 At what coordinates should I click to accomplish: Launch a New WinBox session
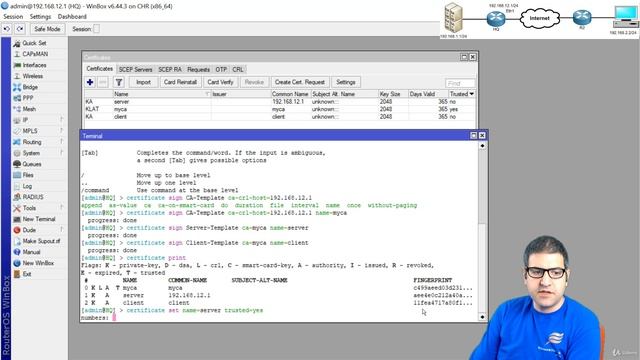pyautogui.click(x=38, y=263)
